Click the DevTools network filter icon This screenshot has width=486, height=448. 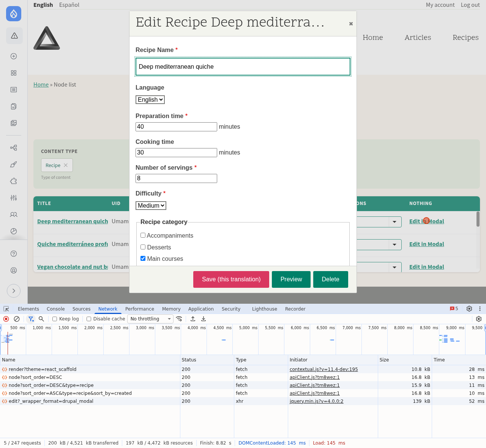tap(31, 319)
